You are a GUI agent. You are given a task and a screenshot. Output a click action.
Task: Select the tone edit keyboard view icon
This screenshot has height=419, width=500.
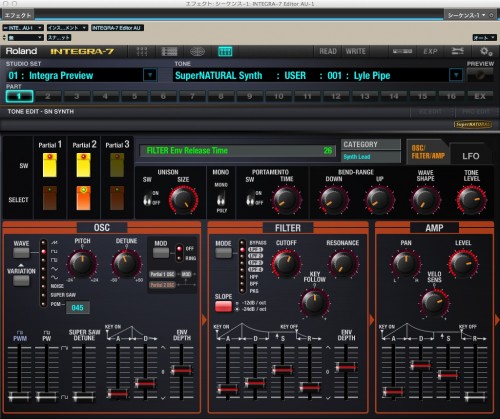[x=225, y=51]
